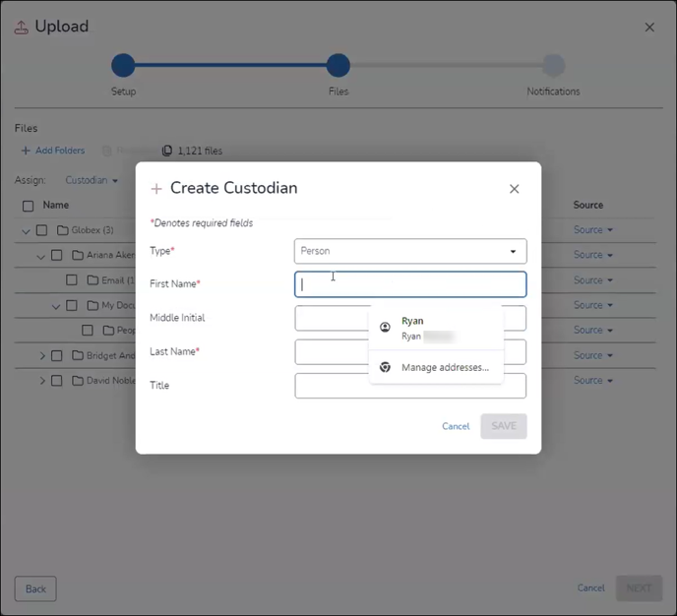The height and width of the screenshot is (616, 677).
Task: Check the Globex folder checkbox
Action: (41, 230)
